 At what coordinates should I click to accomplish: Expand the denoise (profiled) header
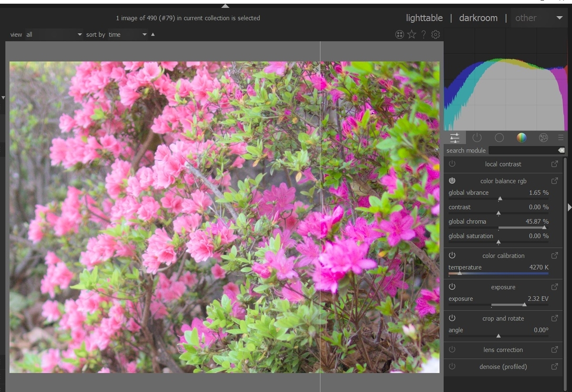pos(503,367)
